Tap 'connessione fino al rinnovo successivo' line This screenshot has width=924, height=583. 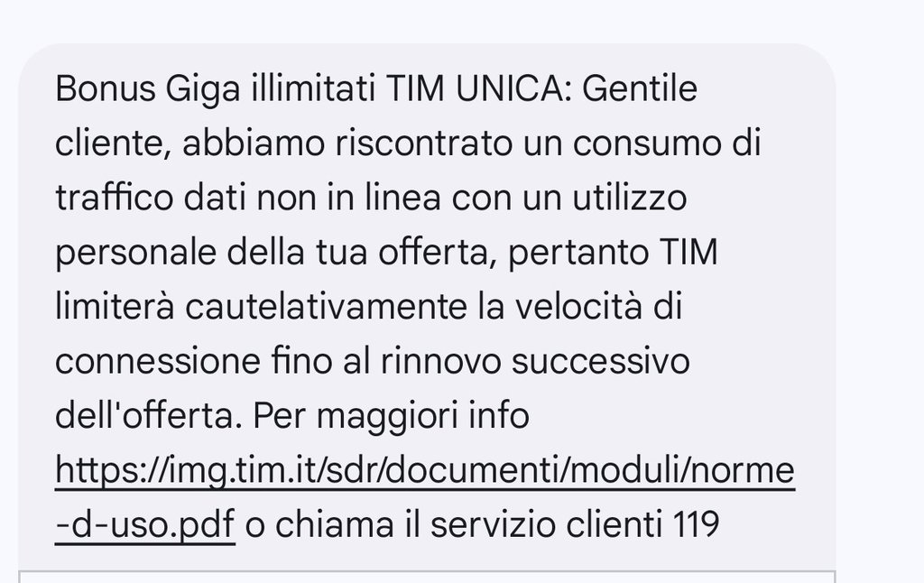tap(372, 361)
